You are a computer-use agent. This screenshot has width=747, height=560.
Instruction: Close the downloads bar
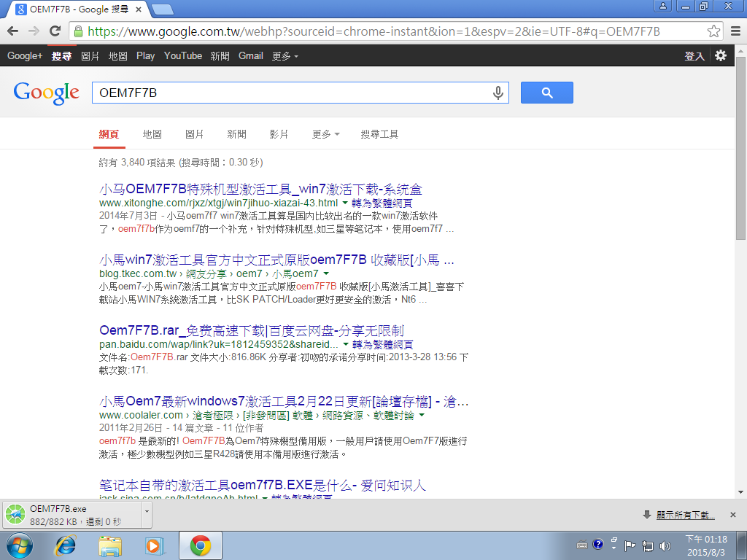(x=733, y=515)
